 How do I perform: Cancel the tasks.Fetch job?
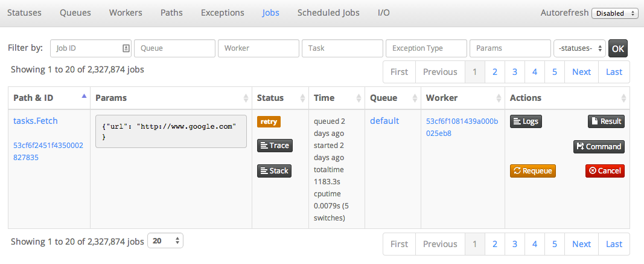605,171
